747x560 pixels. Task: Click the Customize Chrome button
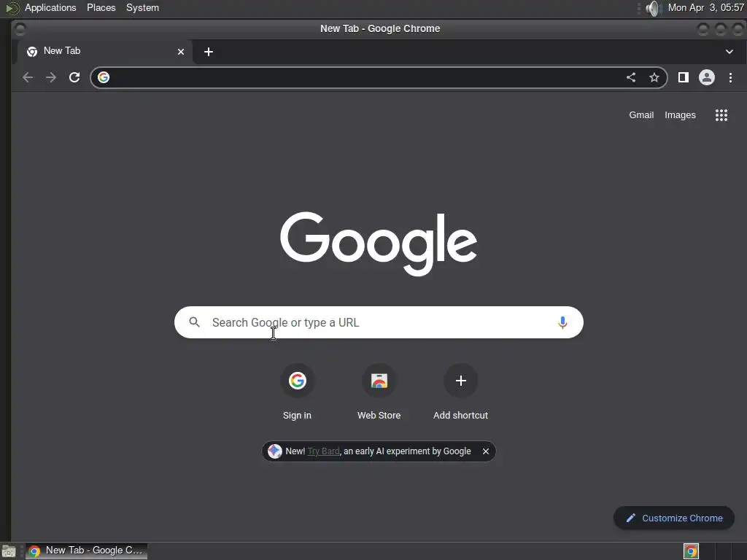[x=673, y=518]
